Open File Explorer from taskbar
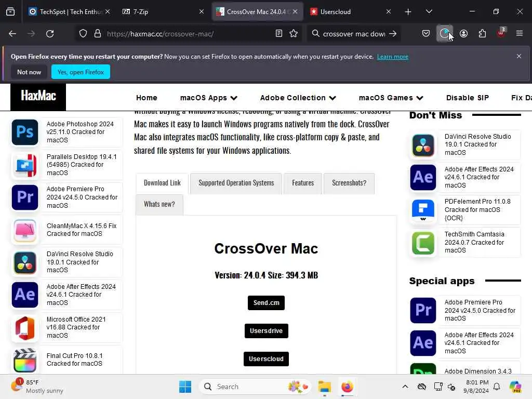Screen dimensions: 532x399 [x=324, y=387]
